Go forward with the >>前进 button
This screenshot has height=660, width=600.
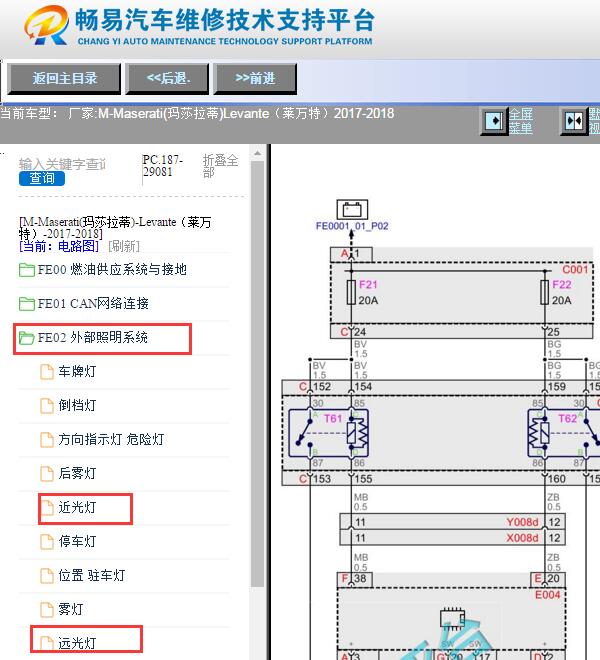pyautogui.click(x=255, y=78)
